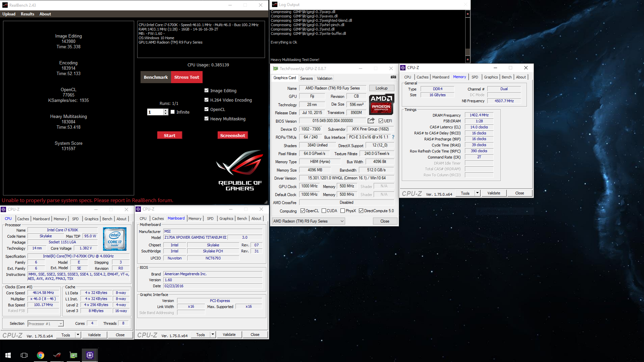644x362 pixels.
Task: Click the GPU-Z screenshot camera icon
Action: click(x=393, y=77)
